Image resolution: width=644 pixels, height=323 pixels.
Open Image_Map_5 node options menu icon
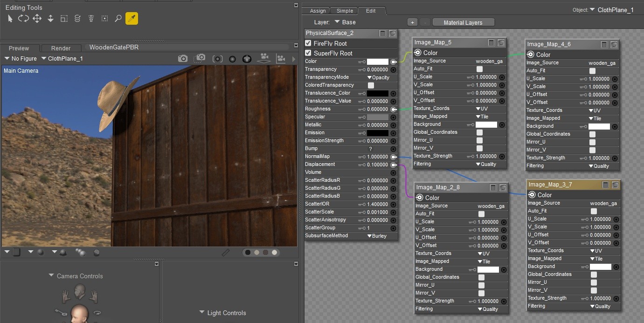point(491,43)
